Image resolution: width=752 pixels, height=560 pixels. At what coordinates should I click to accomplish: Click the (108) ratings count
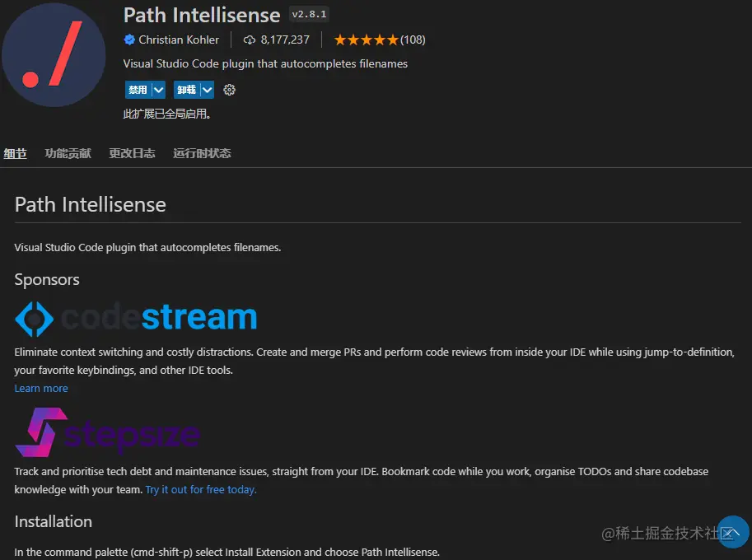[x=413, y=40]
